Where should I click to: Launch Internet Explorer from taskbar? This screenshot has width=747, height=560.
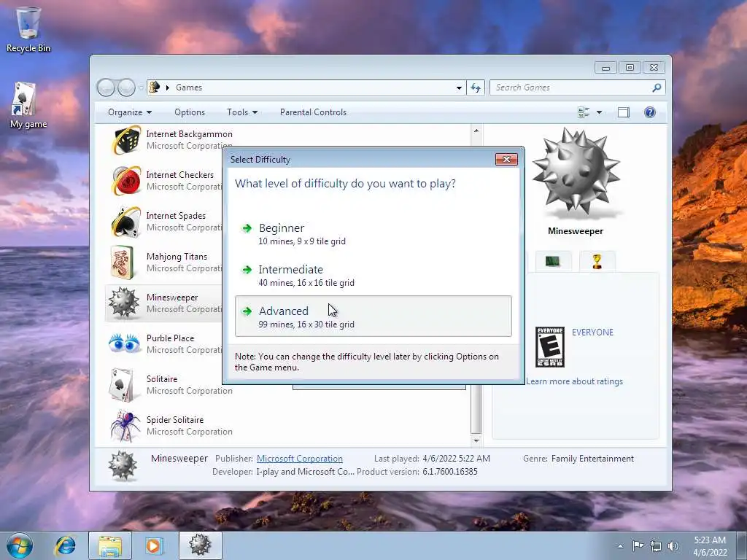[x=65, y=545]
